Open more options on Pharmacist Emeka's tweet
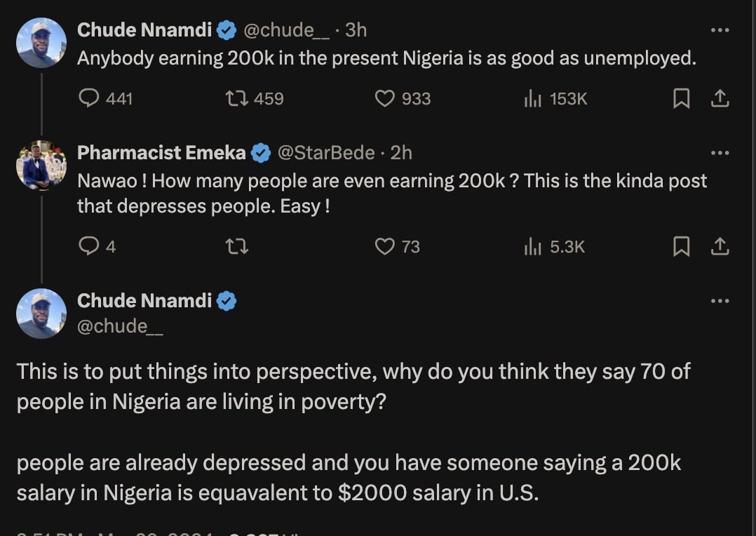 tap(720, 153)
